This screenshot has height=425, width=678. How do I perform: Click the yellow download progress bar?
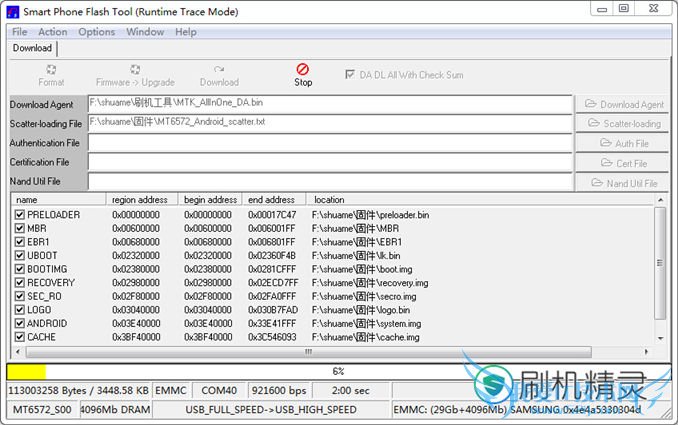(26, 371)
